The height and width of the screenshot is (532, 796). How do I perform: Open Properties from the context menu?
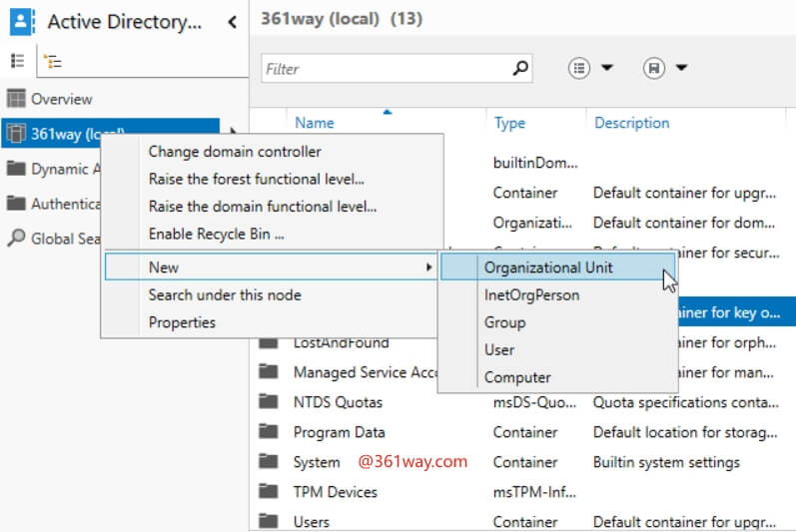[182, 322]
